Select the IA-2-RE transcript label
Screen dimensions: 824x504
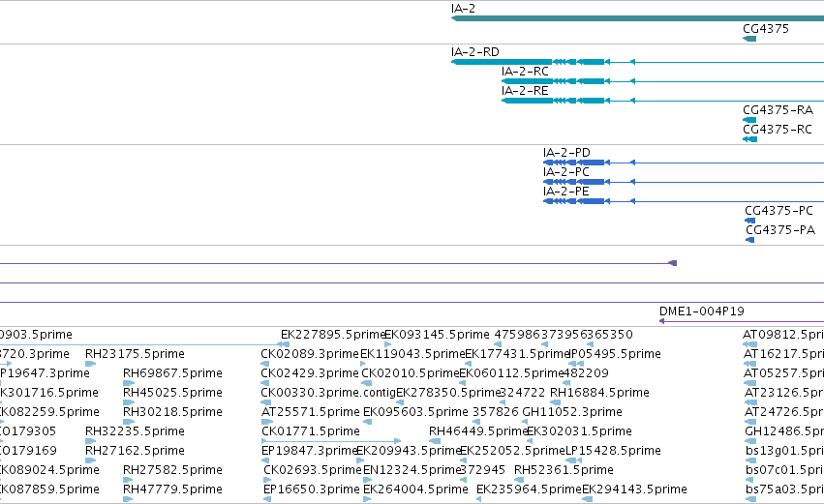pos(525,91)
